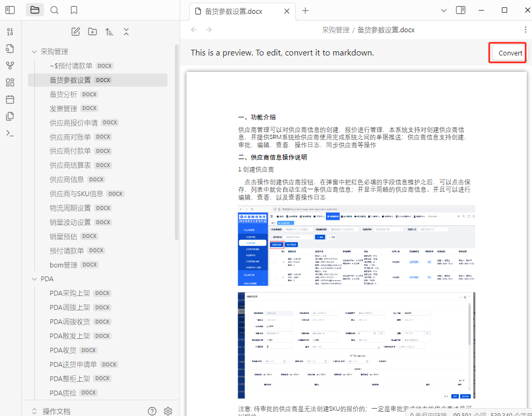532x416 pixels.
Task: Open the search panel
Action: (x=54, y=10)
